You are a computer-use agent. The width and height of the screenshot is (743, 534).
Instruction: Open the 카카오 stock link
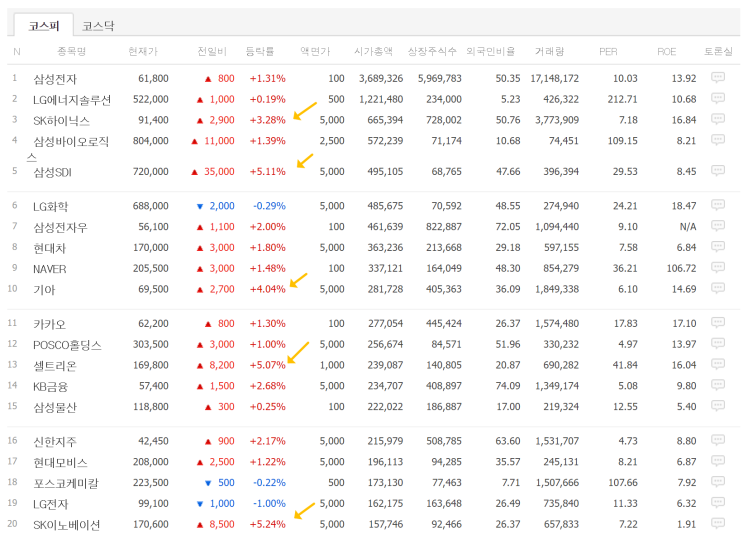click(49, 324)
